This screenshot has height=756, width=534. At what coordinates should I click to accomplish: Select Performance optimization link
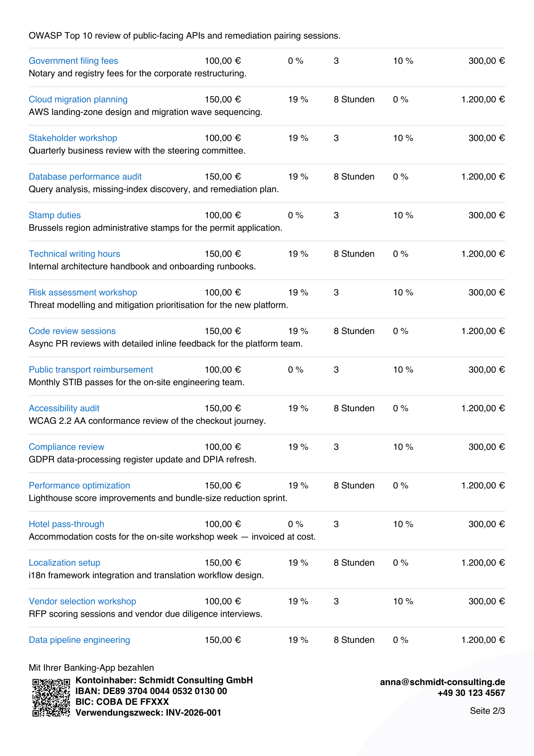pos(79,485)
